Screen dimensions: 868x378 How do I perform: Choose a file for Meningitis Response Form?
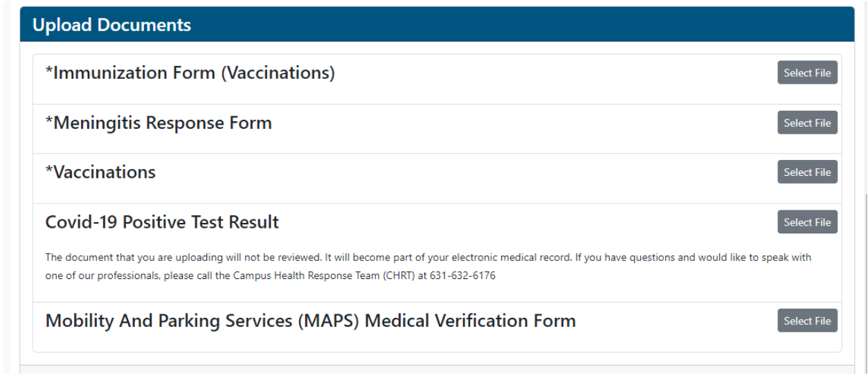(807, 123)
